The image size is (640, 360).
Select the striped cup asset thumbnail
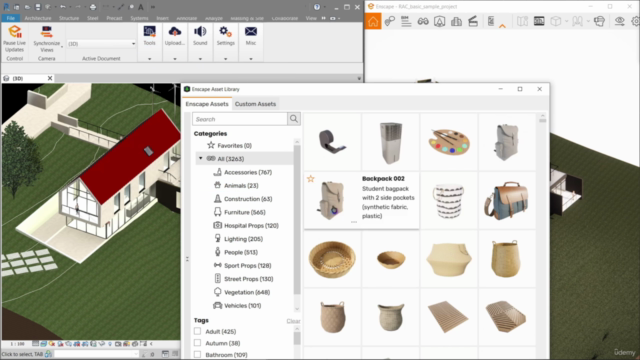tap(449, 200)
